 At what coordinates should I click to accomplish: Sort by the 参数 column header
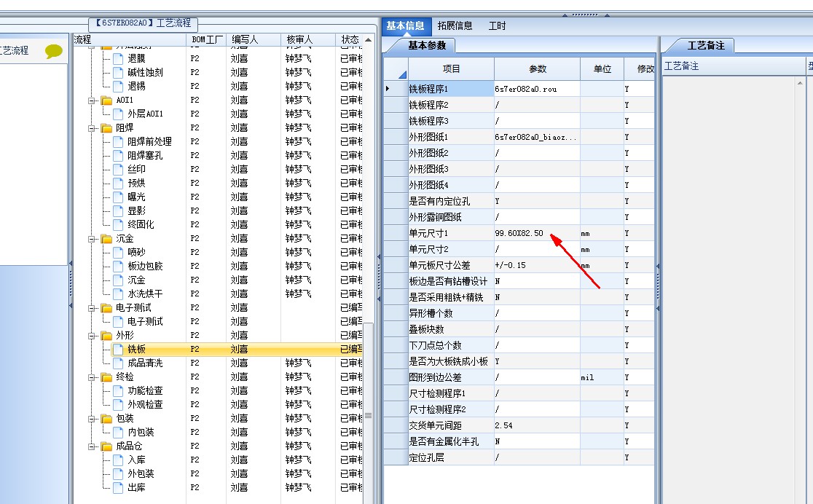tap(537, 69)
